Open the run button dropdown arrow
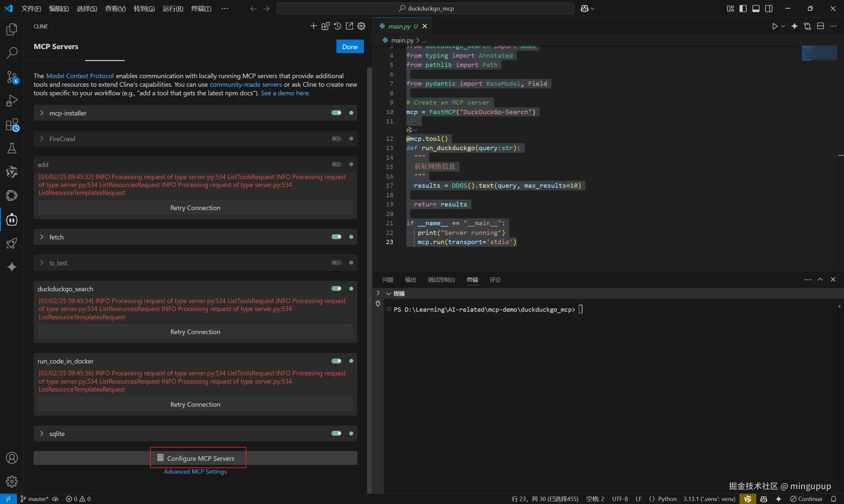The height and width of the screenshot is (504, 844). (x=783, y=26)
